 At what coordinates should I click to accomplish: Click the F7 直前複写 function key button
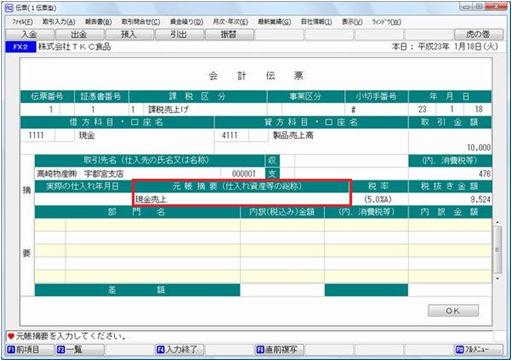coord(280,349)
